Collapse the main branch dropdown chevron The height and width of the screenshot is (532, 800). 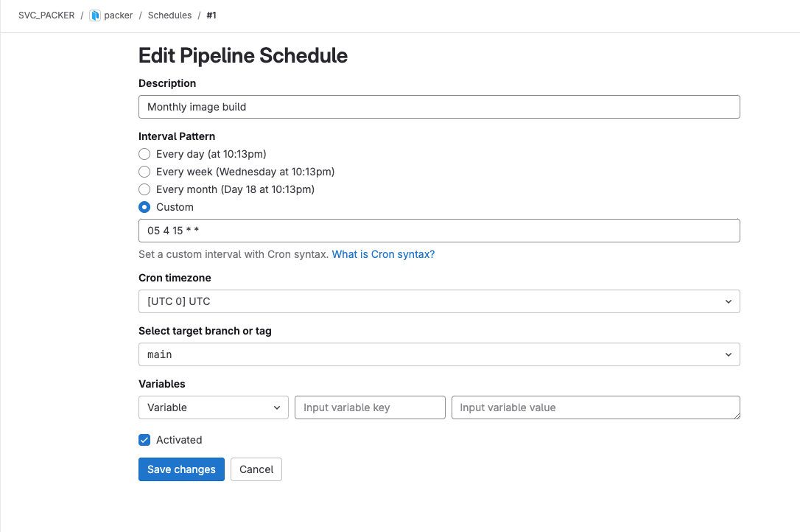point(728,354)
